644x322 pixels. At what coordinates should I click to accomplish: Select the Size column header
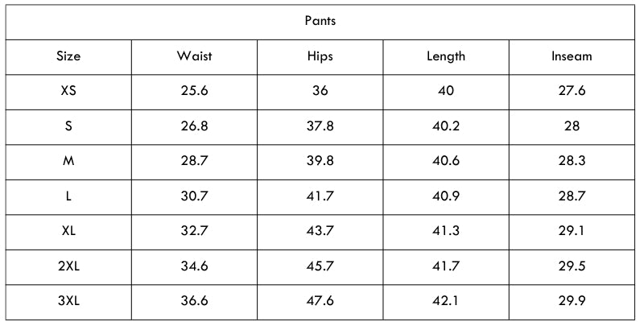point(68,56)
